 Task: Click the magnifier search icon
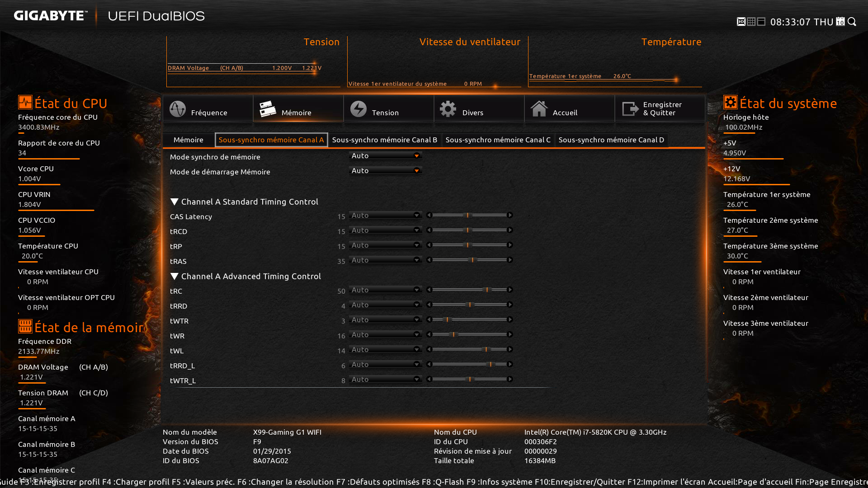pos(852,22)
